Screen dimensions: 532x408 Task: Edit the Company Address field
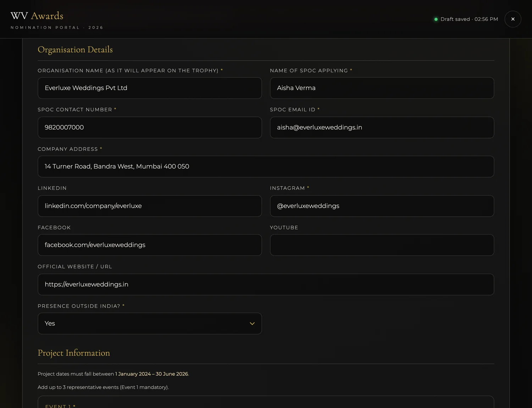[x=266, y=166]
